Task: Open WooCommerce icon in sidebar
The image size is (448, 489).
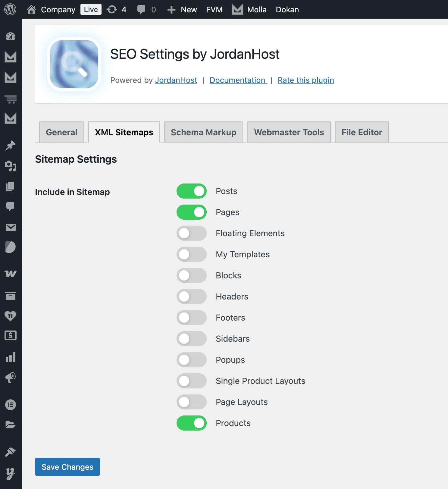Action: click(11, 274)
